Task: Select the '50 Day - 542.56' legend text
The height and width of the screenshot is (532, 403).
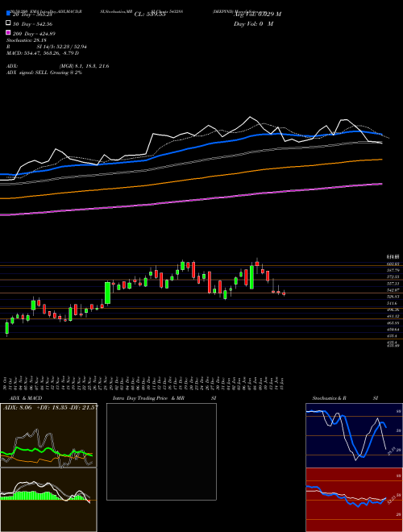Action: (x=32, y=24)
